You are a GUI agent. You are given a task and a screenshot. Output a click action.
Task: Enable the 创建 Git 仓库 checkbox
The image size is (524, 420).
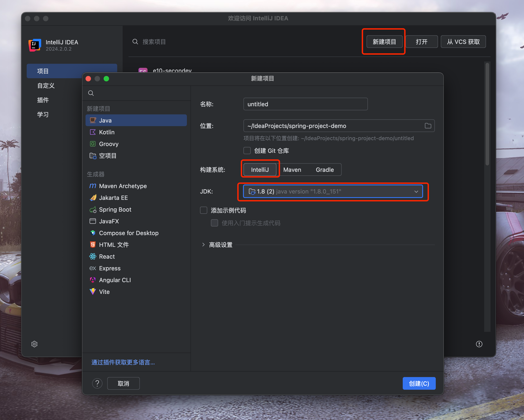(x=247, y=151)
